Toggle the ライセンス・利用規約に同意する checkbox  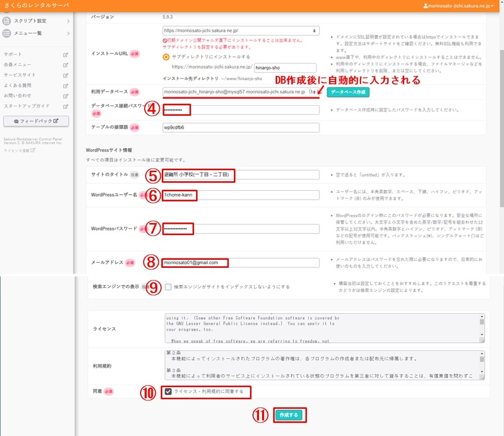pos(168,391)
